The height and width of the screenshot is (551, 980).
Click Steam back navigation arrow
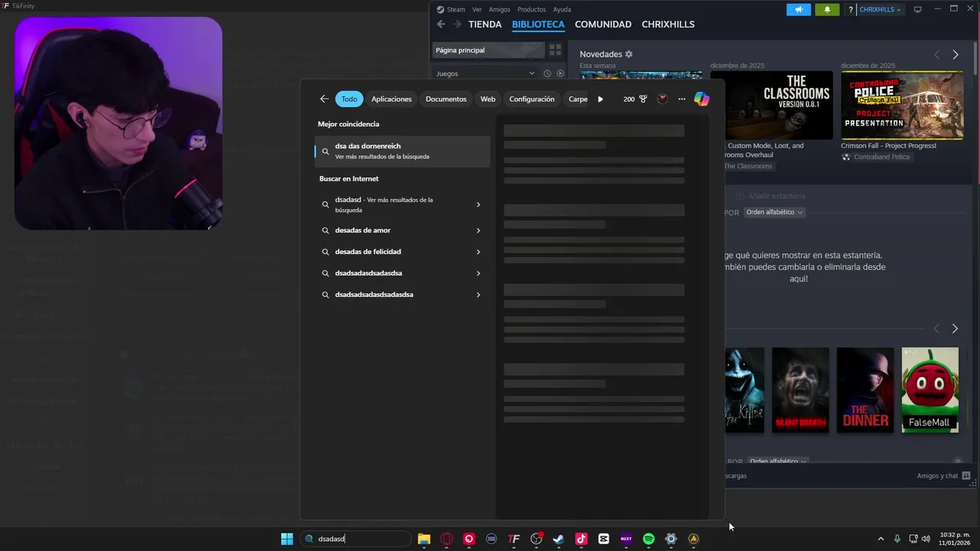[x=440, y=24]
